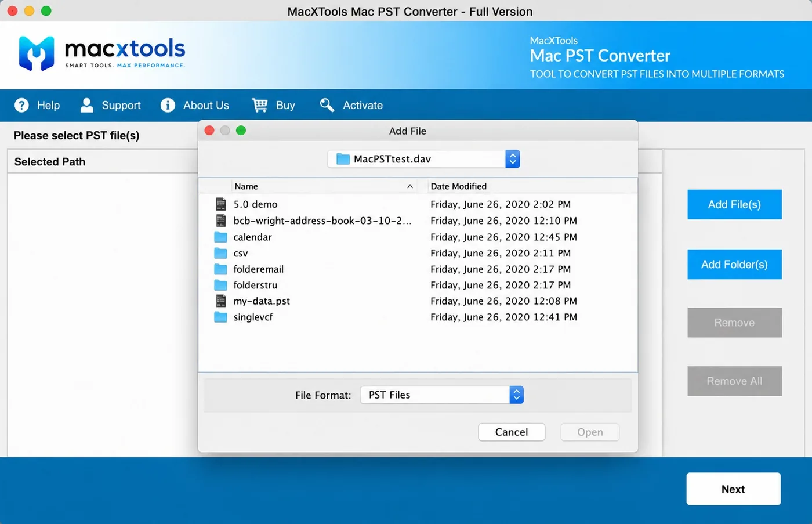Click the folderstru folder icon
The image size is (812, 524).
click(x=220, y=285)
